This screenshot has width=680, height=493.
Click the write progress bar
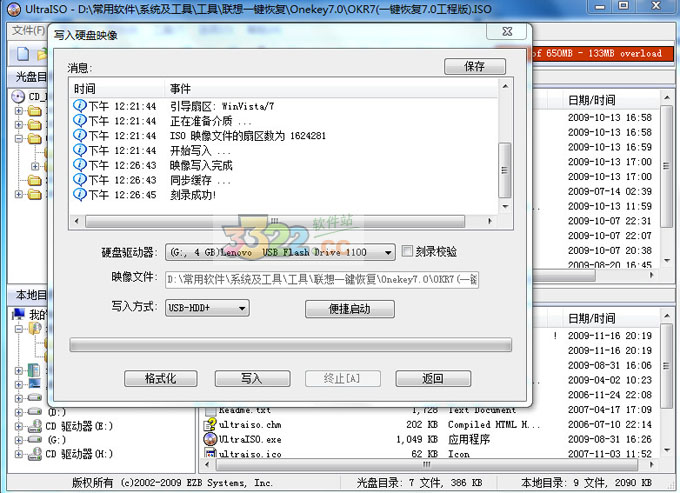tap(291, 345)
